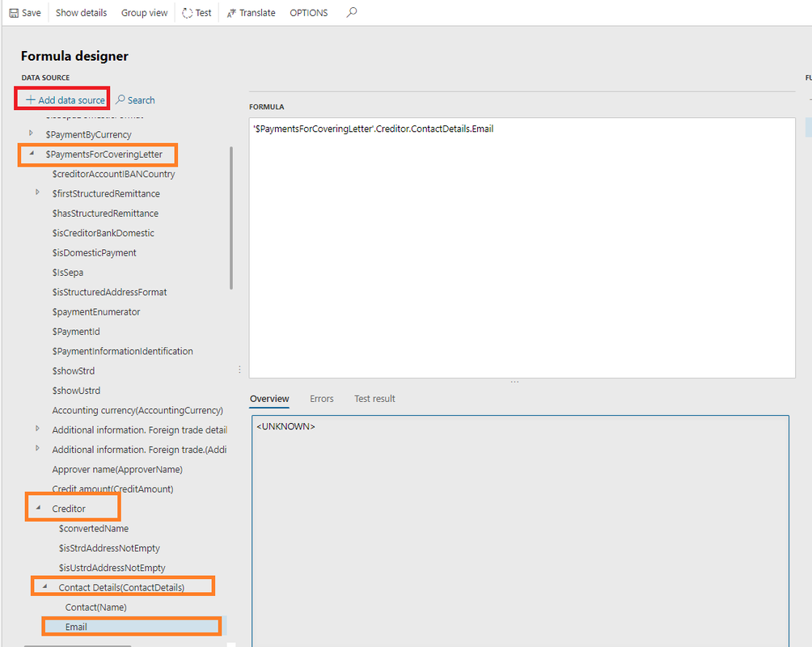Open the OPTIONS menu
812x647 pixels.
click(x=309, y=13)
